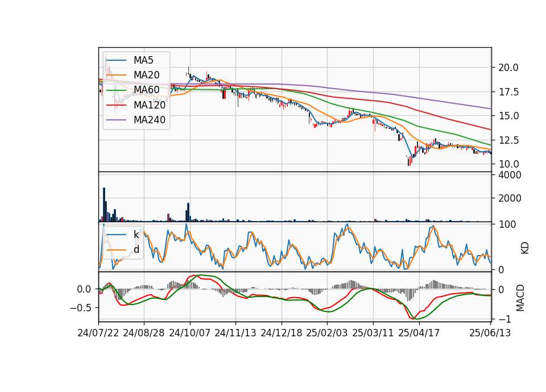Click the 17.5 price axis tick label

click(508, 92)
